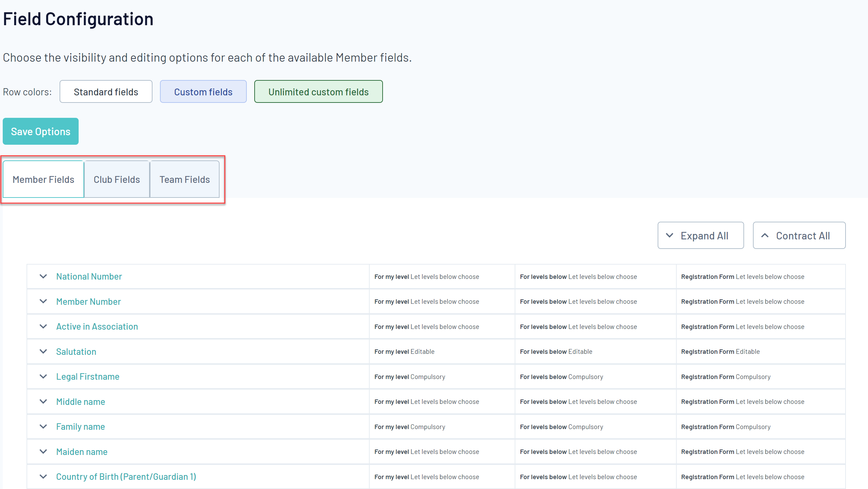The width and height of the screenshot is (868, 489).
Task: Open the Family name field link
Action: pyautogui.click(x=81, y=427)
